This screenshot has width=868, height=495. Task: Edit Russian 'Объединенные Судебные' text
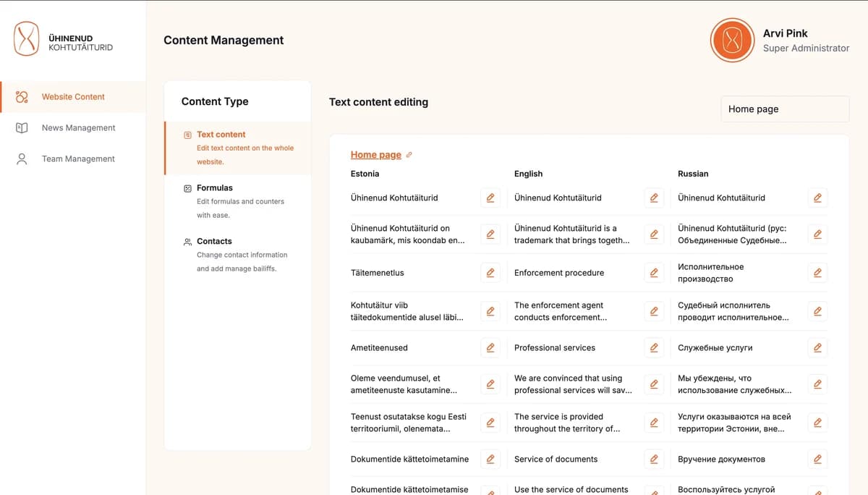tap(817, 234)
